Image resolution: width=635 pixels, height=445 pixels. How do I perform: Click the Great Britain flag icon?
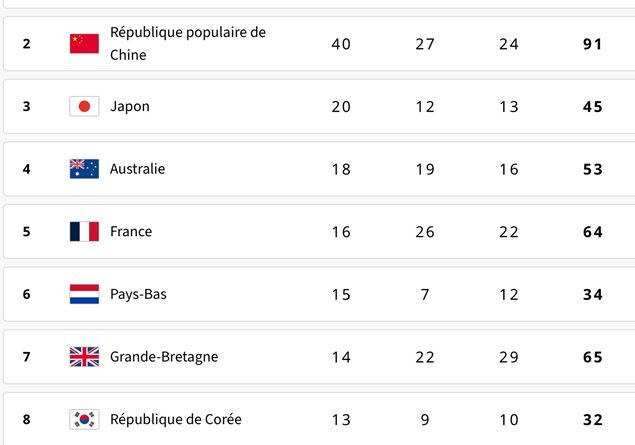coord(84,357)
